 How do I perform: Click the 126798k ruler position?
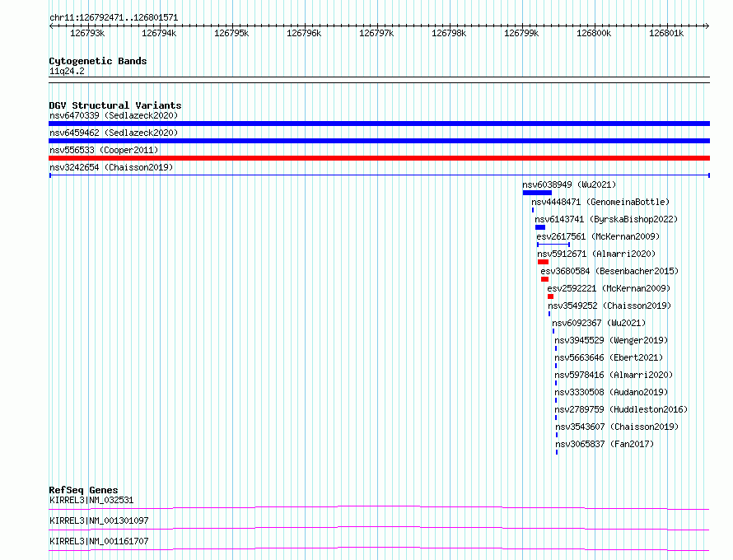coord(449,33)
